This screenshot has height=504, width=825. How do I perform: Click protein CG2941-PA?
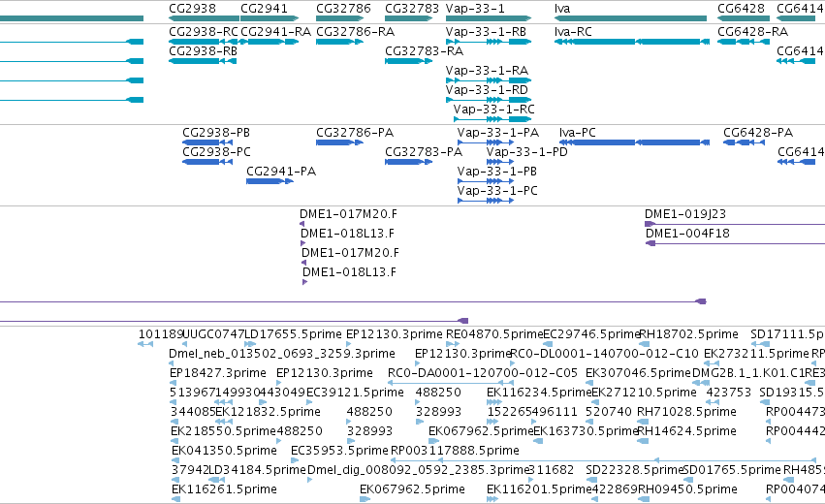pyautogui.click(x=281, y=172)
